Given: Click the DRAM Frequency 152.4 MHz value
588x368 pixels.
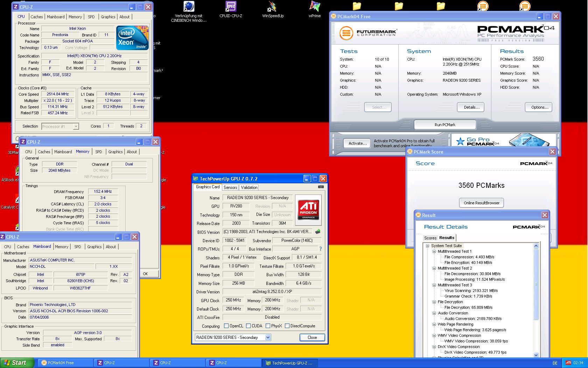Looking at the screenshot, I should pos(103,191).
